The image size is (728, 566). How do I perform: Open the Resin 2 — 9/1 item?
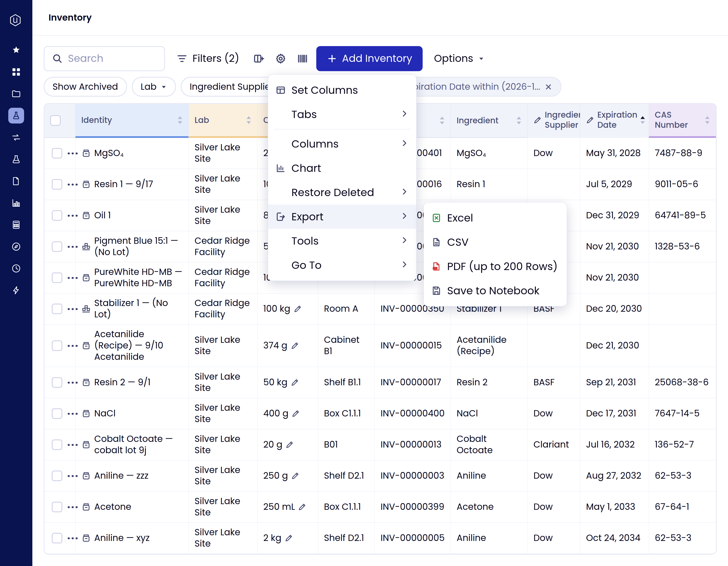(x=122, y=382)
